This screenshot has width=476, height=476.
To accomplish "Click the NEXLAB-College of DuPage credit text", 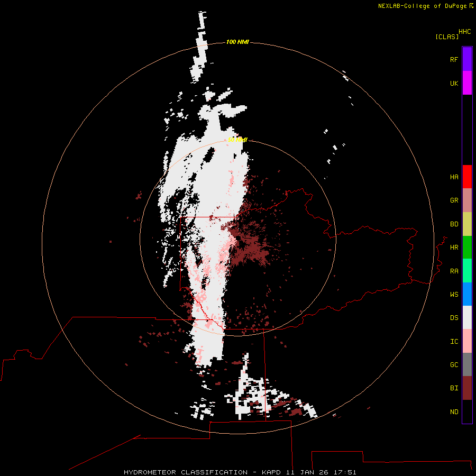I will 422,6.
